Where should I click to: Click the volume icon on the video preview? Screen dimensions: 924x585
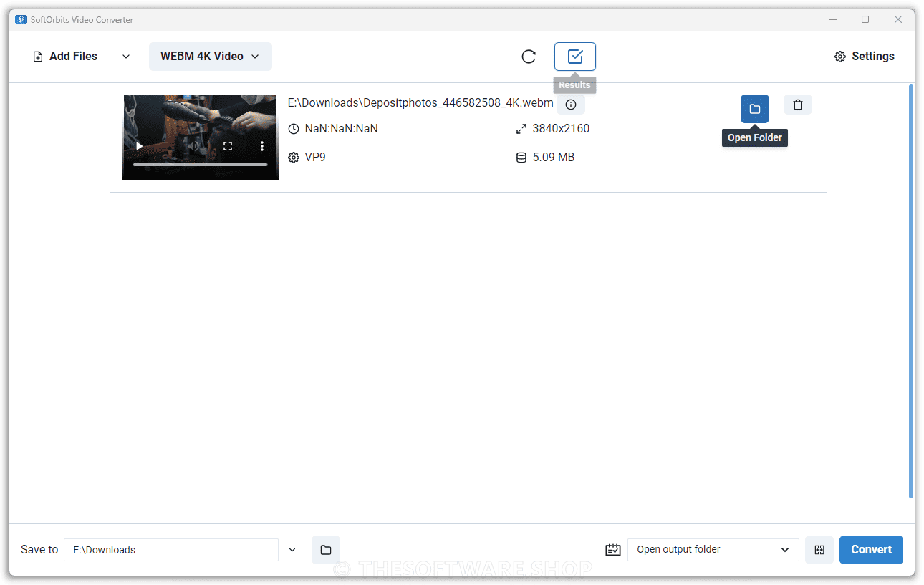point(193,146)
